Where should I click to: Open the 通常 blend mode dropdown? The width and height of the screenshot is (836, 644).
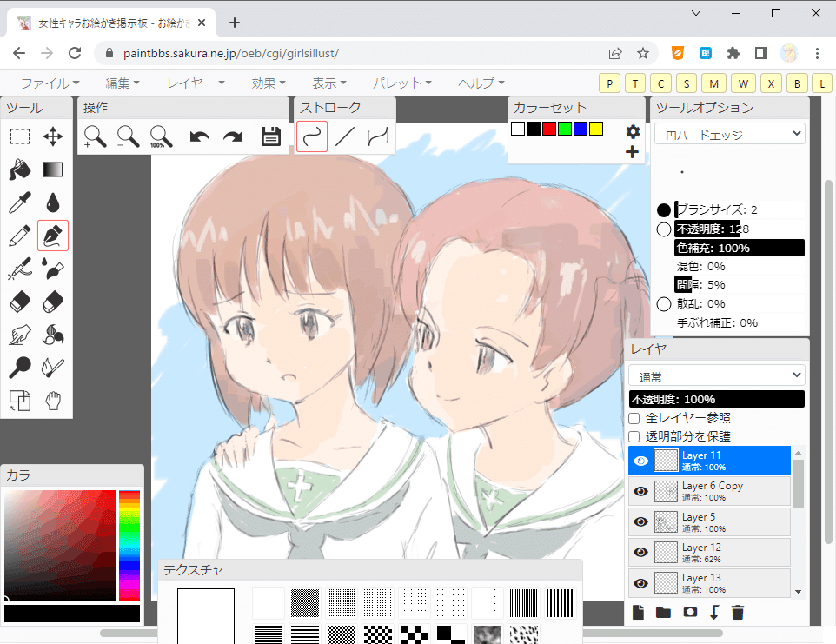tap(717, 375)
